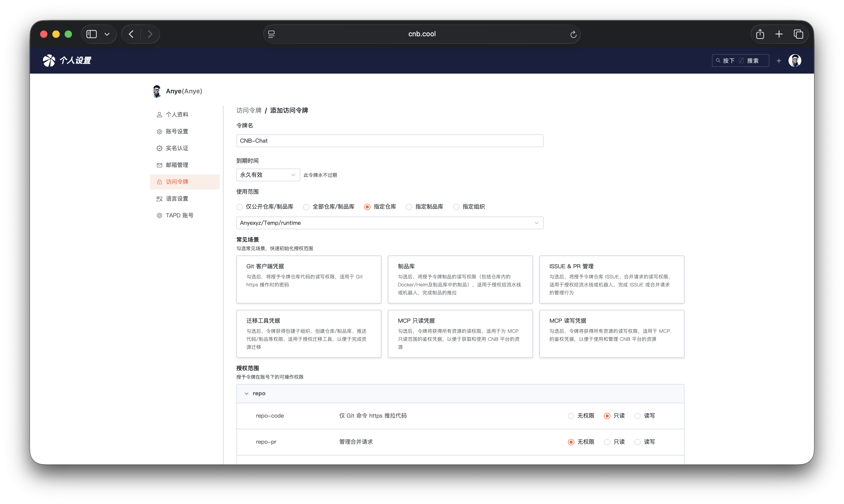Open TAPD 账号 in the sidebar
Image resolution: width=844 pixels, height=504 pixels.
tap(185, 215)
